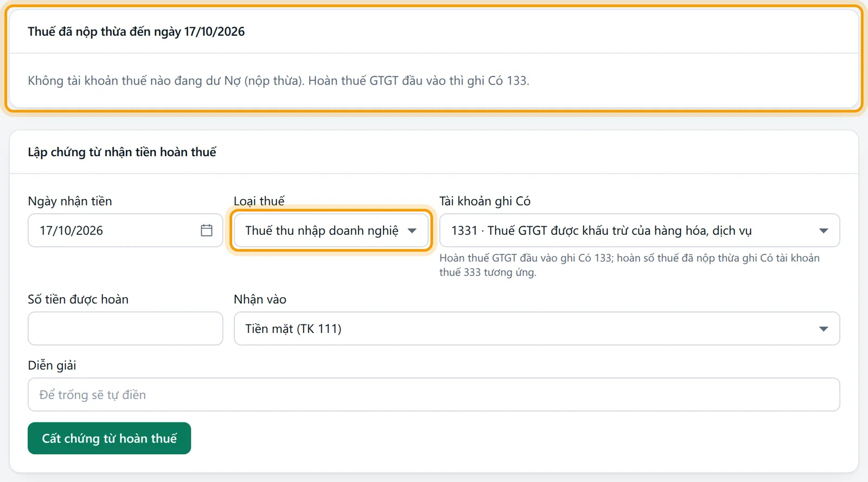
Task: Click the Diễn giải label
Action: 52,365
